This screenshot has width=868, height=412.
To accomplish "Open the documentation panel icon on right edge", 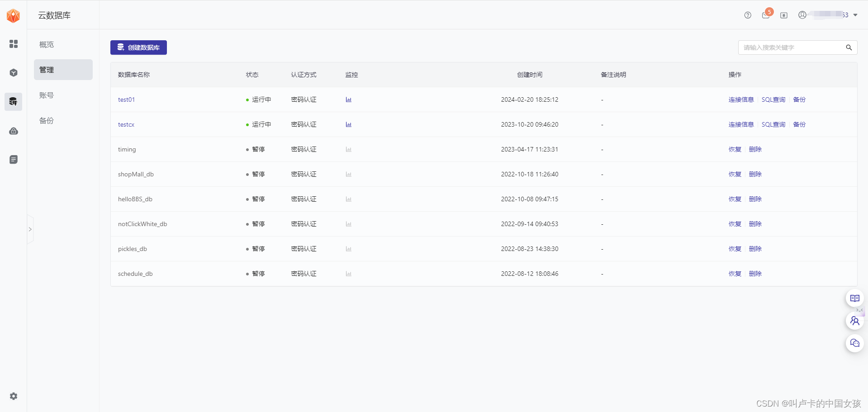I will pos(855,298).
